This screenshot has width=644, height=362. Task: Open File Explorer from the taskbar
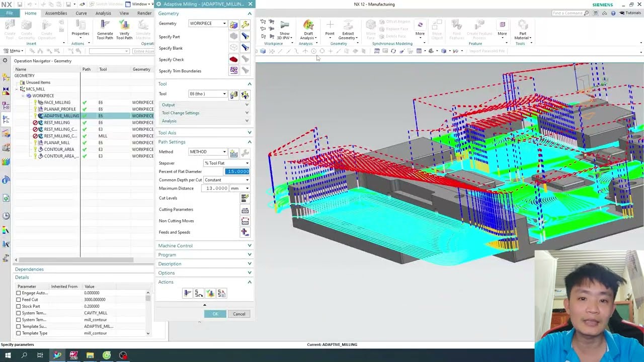pos(90,355)
